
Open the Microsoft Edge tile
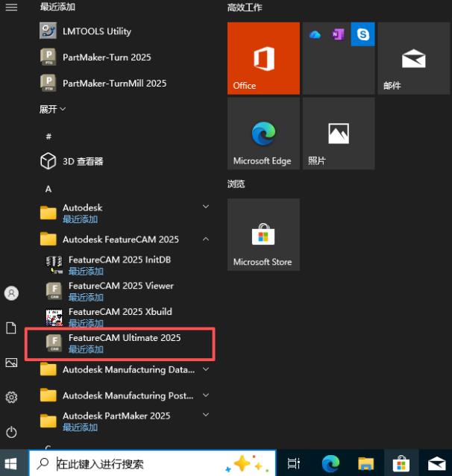[x=263, y=134]
